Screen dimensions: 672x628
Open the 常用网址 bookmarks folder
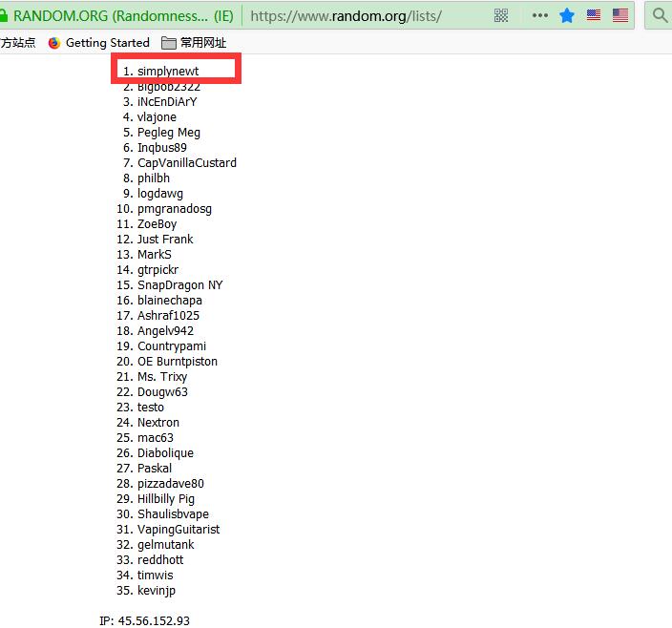point(203,43)
